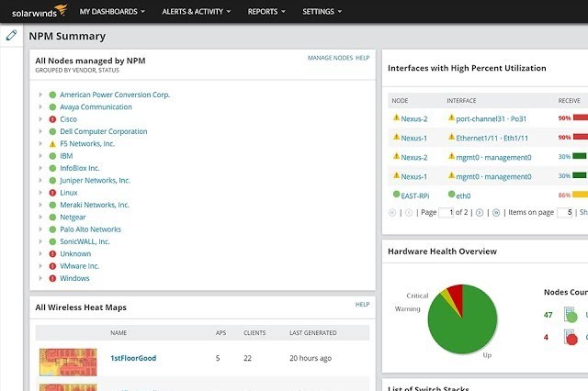Click the INTERFACE column header
Screen dimensions: 588x391
pos(461,101)
